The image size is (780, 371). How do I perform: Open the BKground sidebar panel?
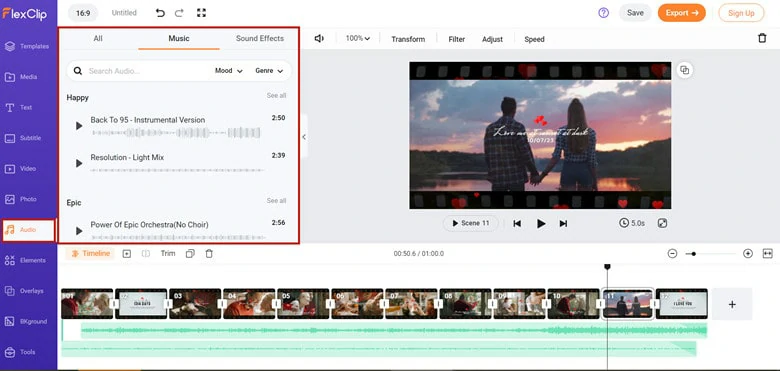click(27, 322)
